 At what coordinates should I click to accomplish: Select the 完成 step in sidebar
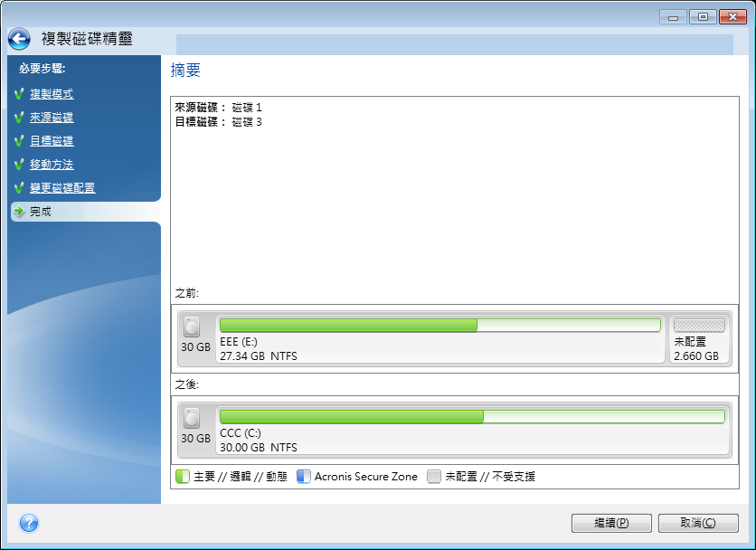85,212
